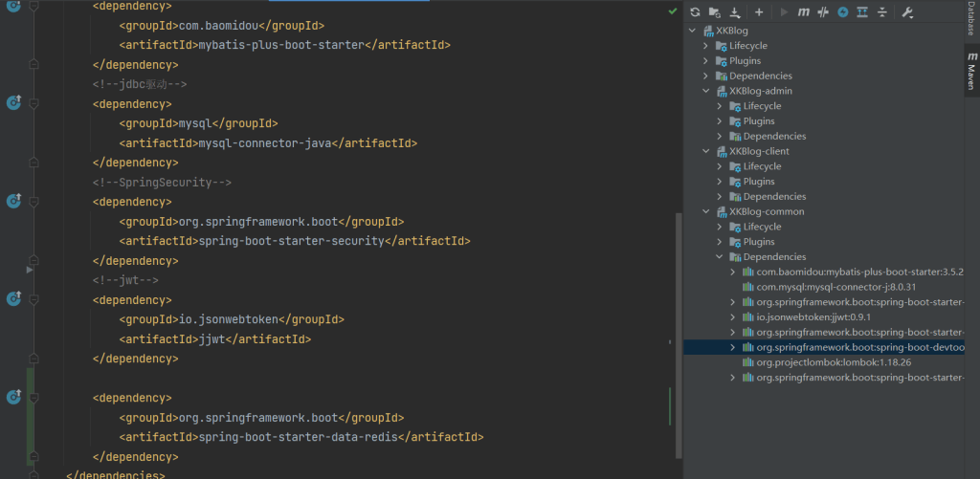Click the Execute Maven Goal 'm' icon
The height and width of the screenshot is (479, 980).
pyautogui.click(x=803, y=12)
